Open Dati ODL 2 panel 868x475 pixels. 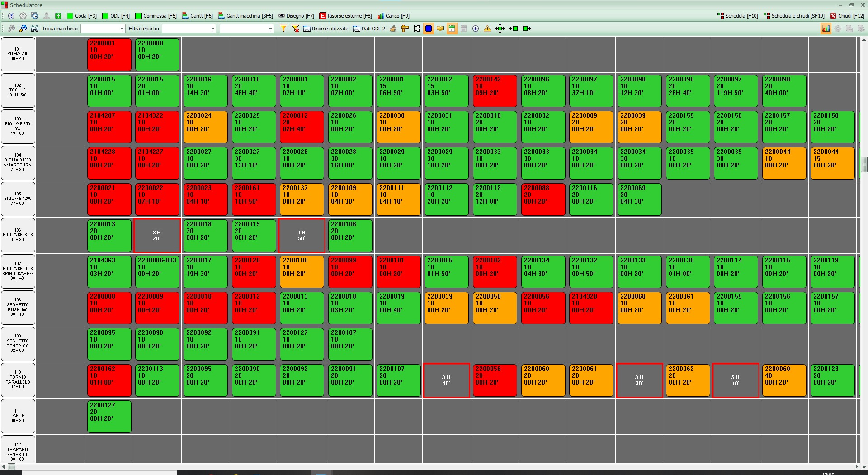coord(369,28)
